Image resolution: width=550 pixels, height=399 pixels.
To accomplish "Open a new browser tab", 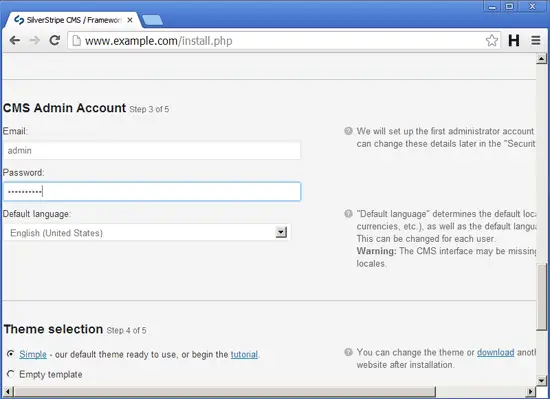I will click(152, 20).
